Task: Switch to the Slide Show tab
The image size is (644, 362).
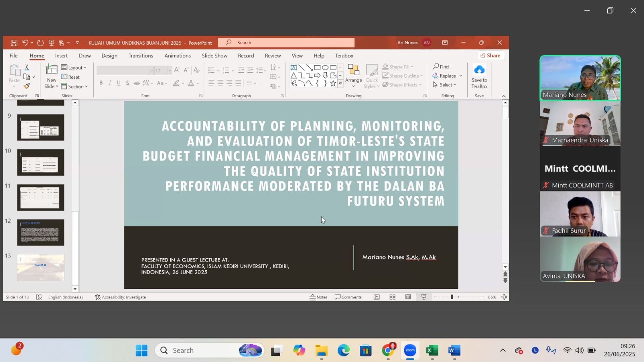Action: [x=214, y=56]
